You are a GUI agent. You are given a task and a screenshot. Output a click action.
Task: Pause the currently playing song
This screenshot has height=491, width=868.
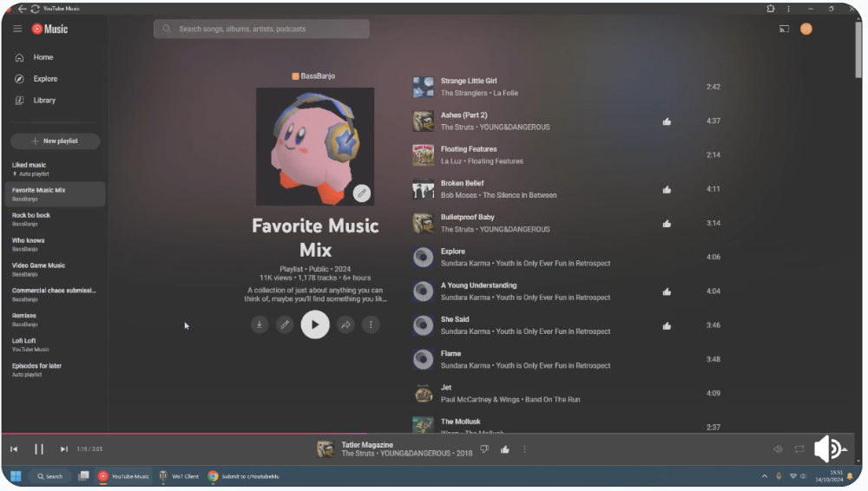[39, 449]
